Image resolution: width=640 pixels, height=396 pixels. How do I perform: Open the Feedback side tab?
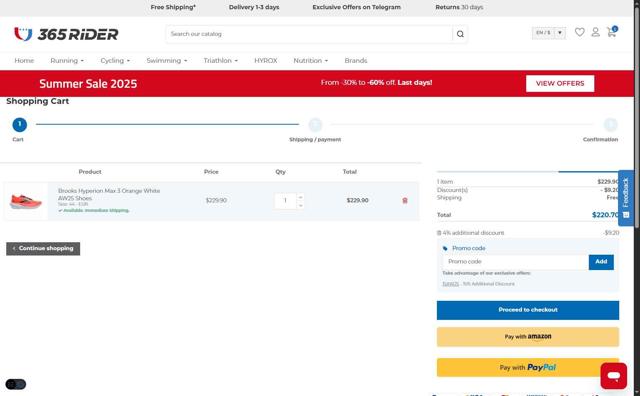[x=626, y=198]
